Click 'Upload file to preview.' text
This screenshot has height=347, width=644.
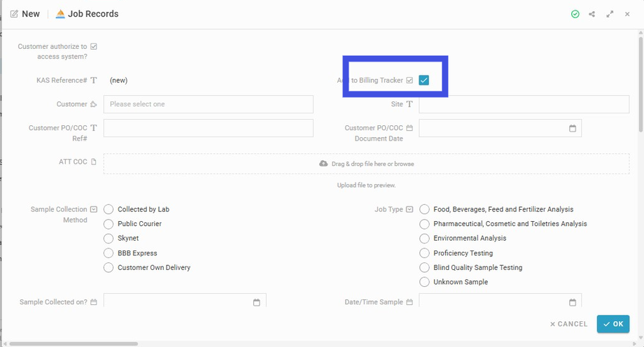coord(366,185)
